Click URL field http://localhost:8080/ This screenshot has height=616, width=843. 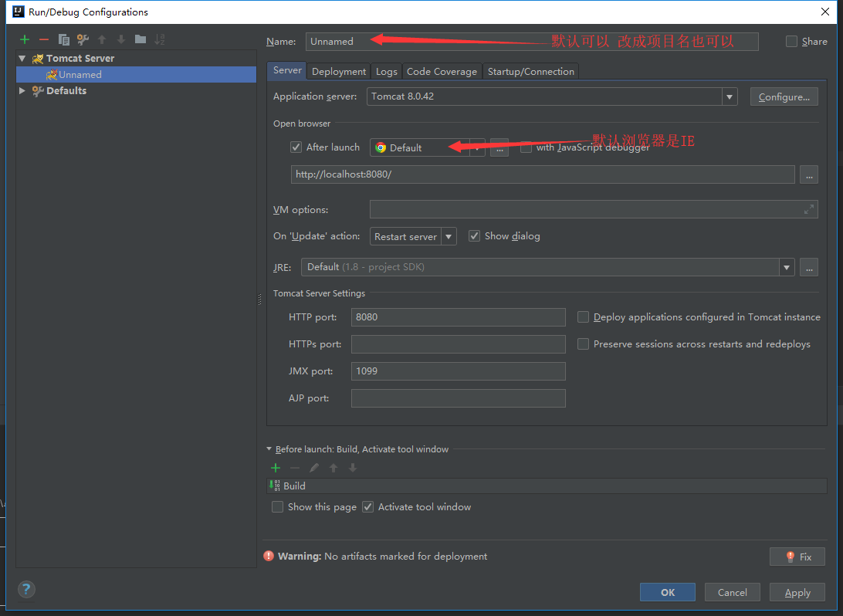click(x=543, y=174)
